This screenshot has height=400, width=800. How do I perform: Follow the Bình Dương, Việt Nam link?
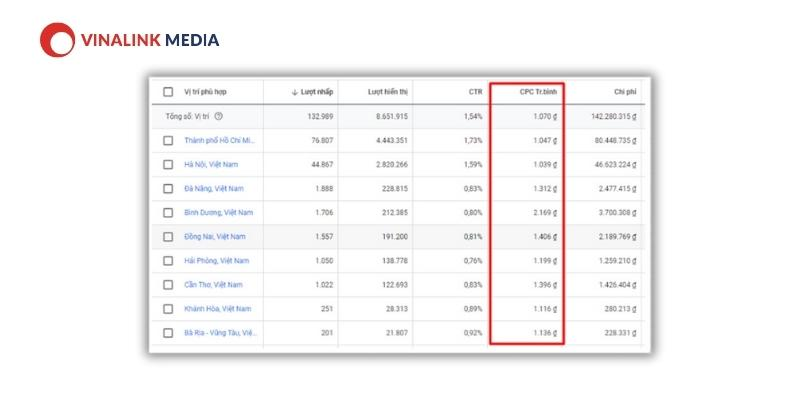(218, 212)
